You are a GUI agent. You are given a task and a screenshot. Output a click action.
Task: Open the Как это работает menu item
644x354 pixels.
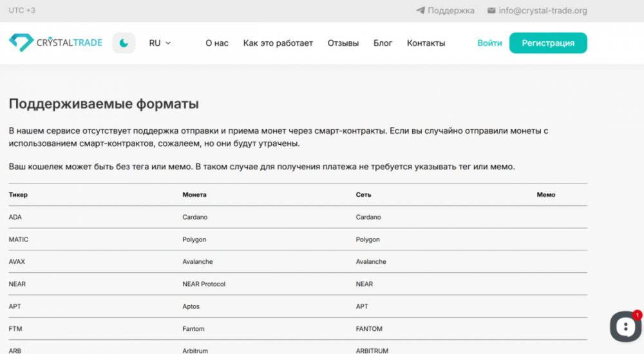(x=278, y=43)
